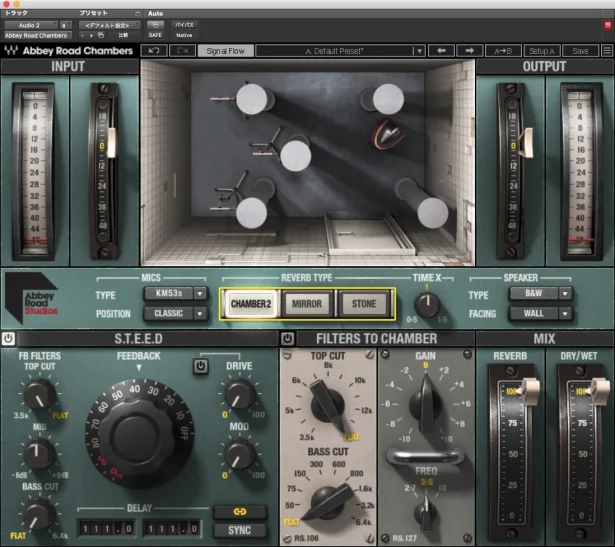Click the Abbey Road Studios logo
Viewport: 615px width, 547px height.
pyautogui.click(x=33, y=299)
